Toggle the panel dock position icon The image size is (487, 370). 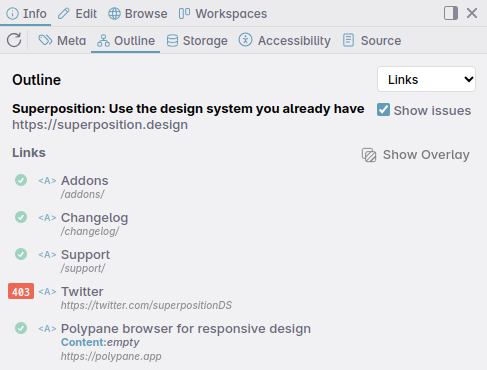point(451,13)
